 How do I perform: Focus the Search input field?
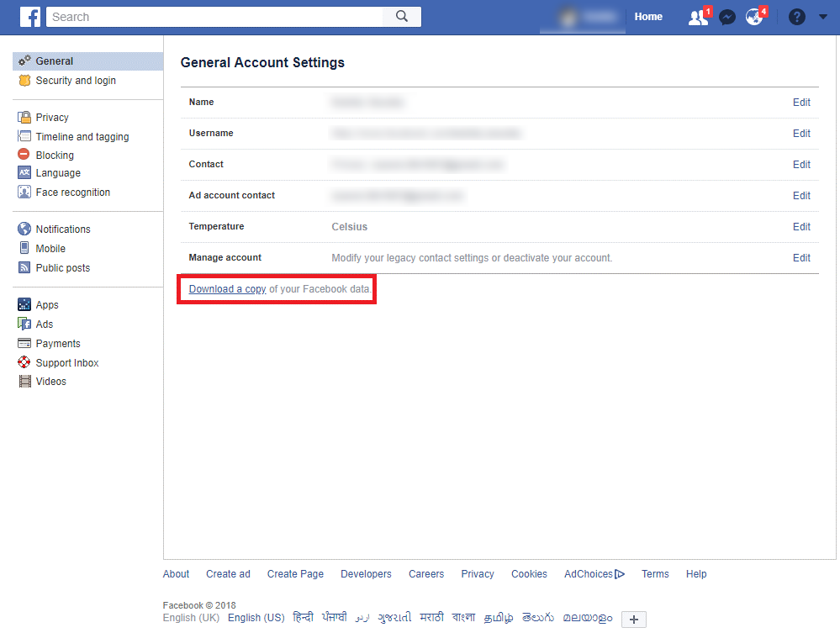214,17
